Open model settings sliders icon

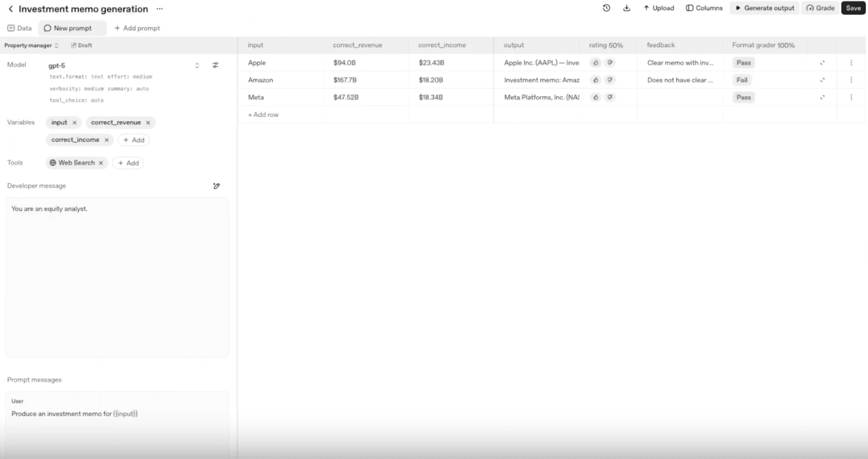click(215, 65)
